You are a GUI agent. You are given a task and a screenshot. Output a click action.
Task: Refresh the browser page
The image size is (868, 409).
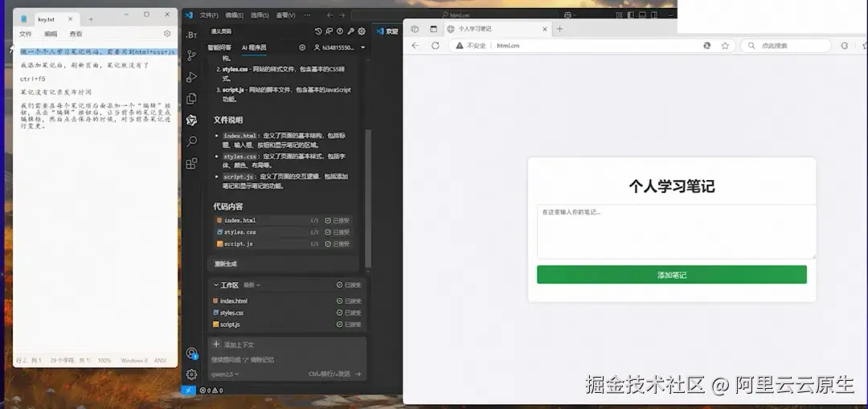coord(436,45)
